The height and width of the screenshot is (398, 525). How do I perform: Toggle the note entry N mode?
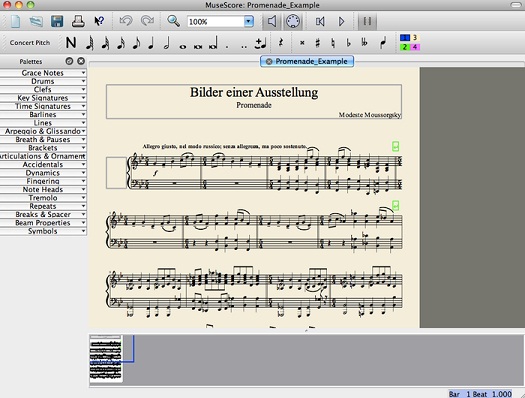click(71, 43)
